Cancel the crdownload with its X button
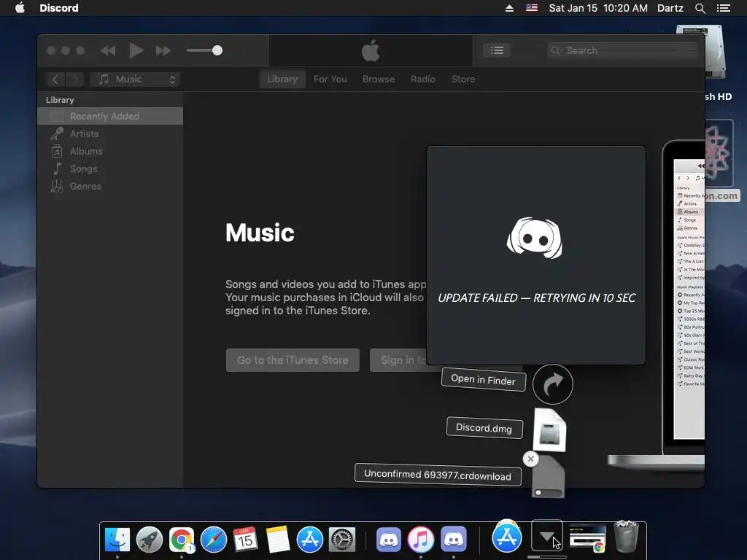Image resolution: width=747 pixels, height=560 pixels. [x=531, y=459]
